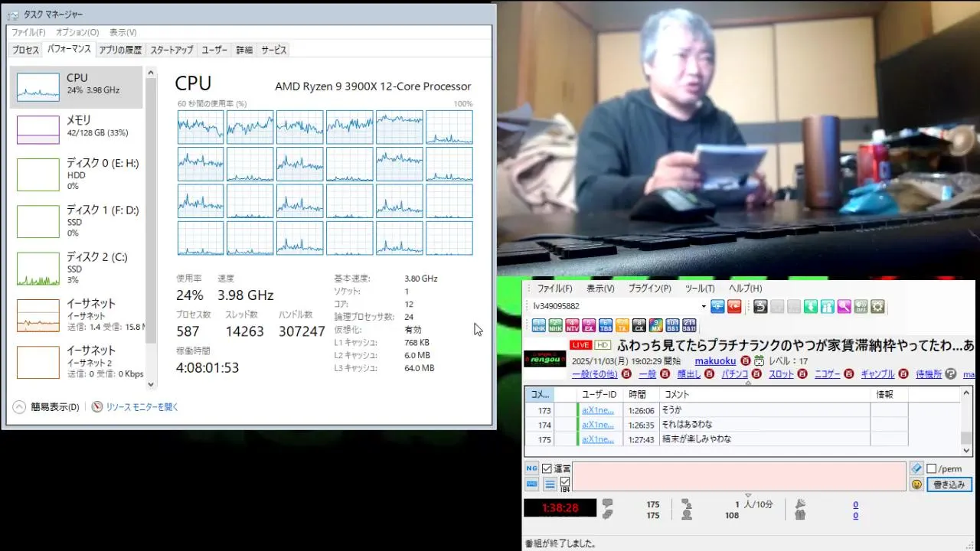
Task: Collapse Task Manager with 簡易表示 chevron
Action: pos(19,407)
